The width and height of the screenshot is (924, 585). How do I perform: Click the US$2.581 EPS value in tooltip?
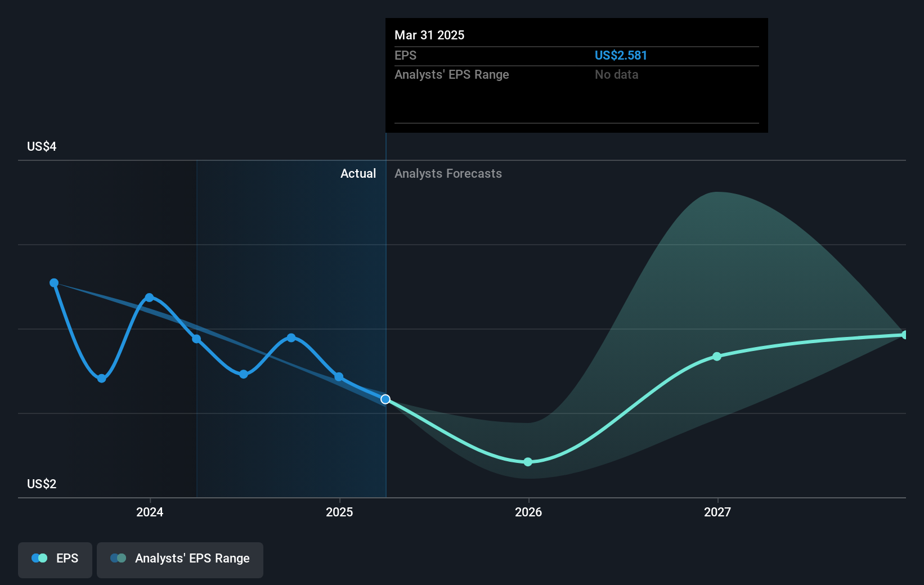[x=621, y=56]
